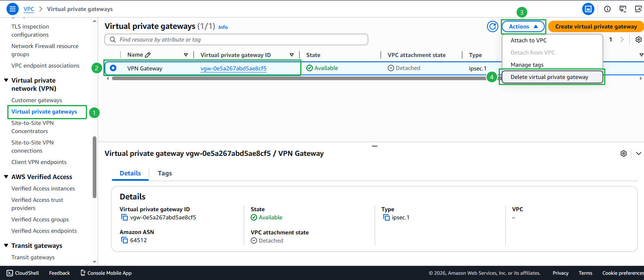Click the refresh gateways icon
Image resolution: width=644 pixels, height=280 pixels.
[492, 26]
